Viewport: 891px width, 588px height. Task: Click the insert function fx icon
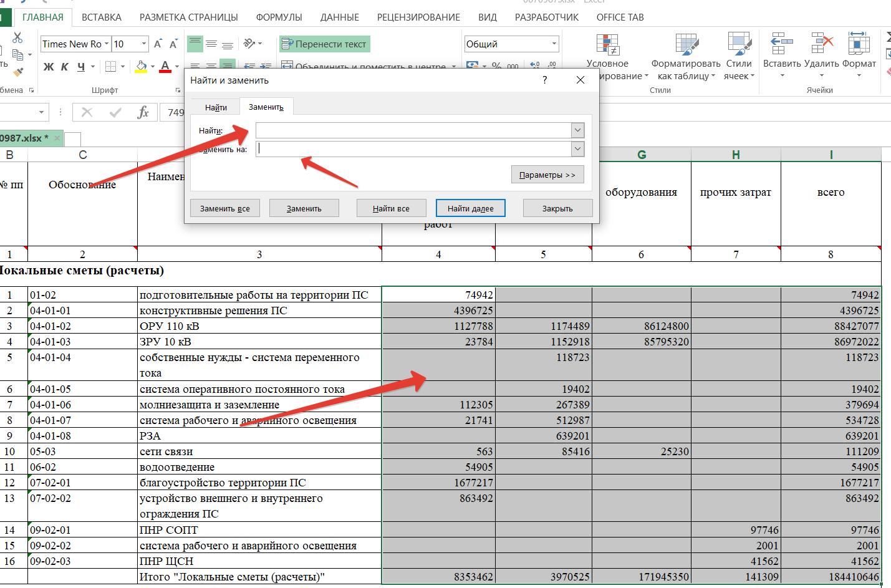click(x=143, y=112)
